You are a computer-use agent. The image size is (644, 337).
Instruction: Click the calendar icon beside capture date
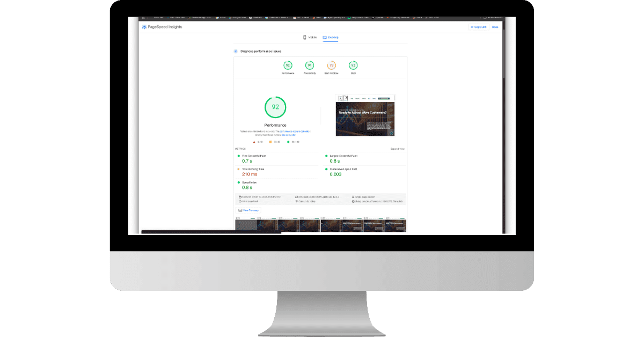pyautogui.click(x=240, y=196)
